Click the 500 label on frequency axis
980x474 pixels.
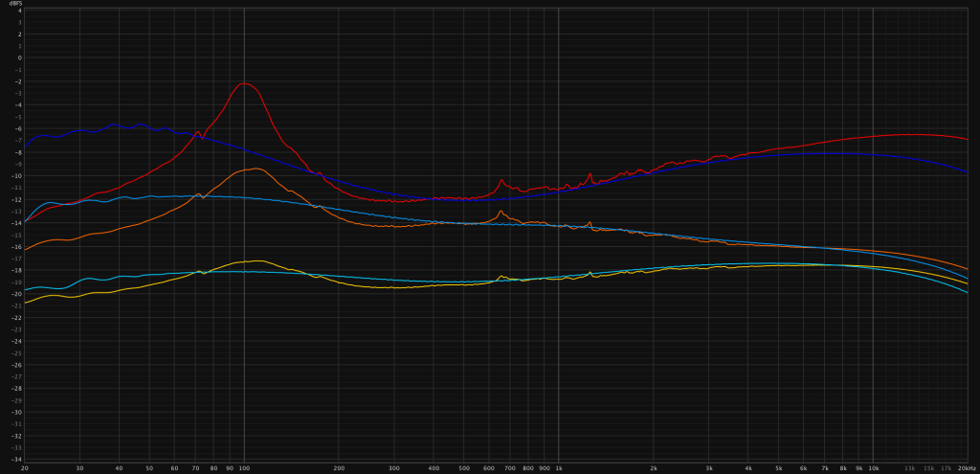point(464,468)
